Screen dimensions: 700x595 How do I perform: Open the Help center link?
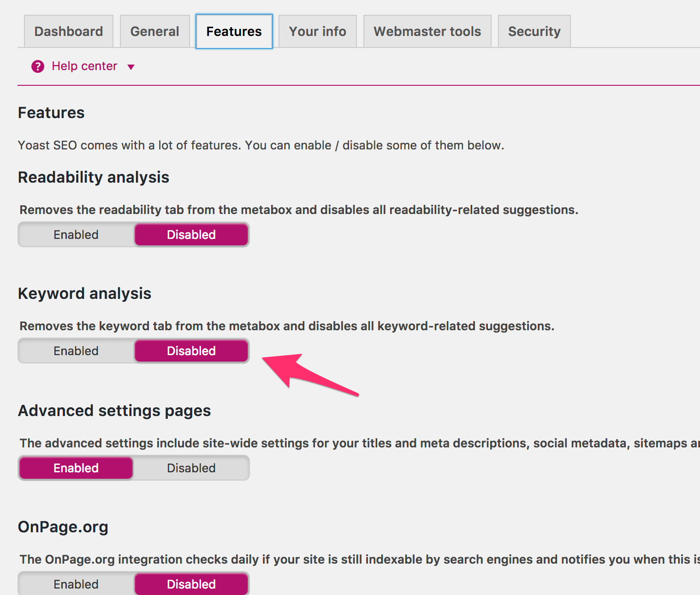pos(84,66)
